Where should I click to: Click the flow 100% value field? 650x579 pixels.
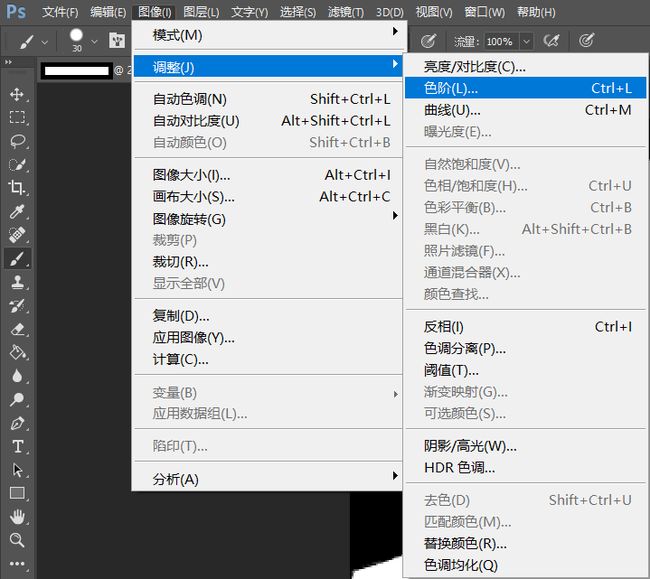[501, 41]
